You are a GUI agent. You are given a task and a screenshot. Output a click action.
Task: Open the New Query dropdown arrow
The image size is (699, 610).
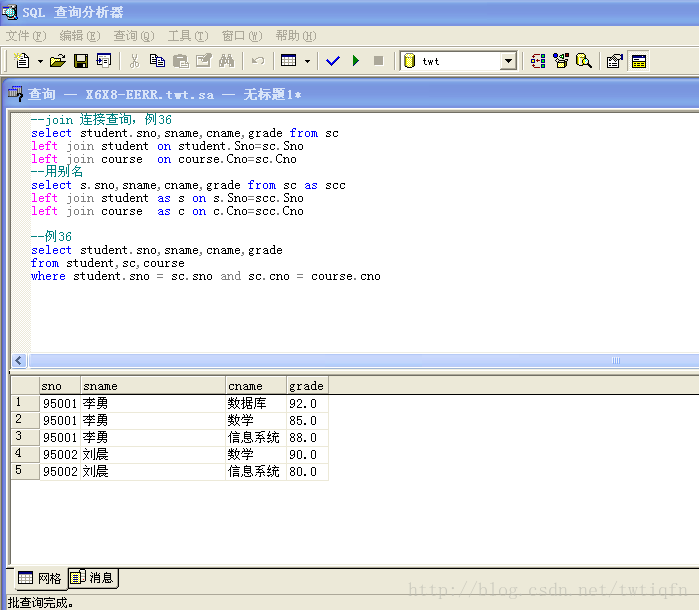click(x=40, y=61)
